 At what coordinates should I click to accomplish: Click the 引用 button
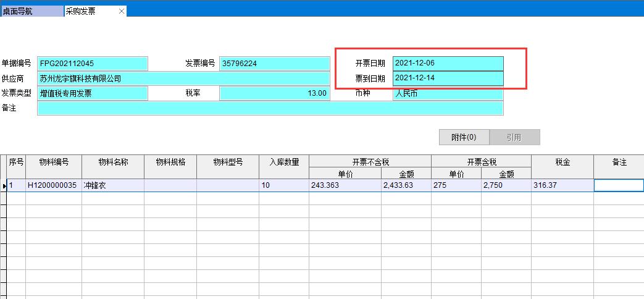click(514, 137)
